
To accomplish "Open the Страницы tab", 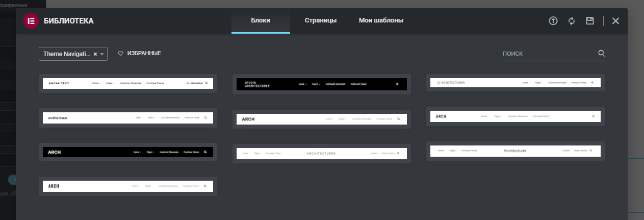I will [x=320, y=21].
